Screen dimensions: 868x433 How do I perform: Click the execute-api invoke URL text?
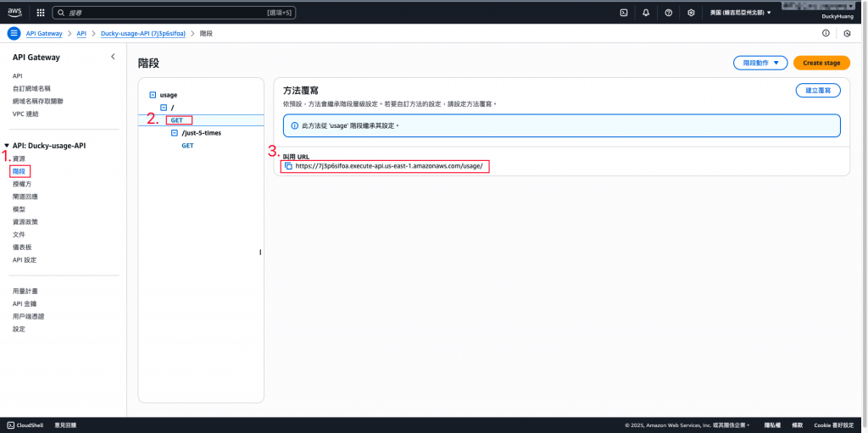389,166
